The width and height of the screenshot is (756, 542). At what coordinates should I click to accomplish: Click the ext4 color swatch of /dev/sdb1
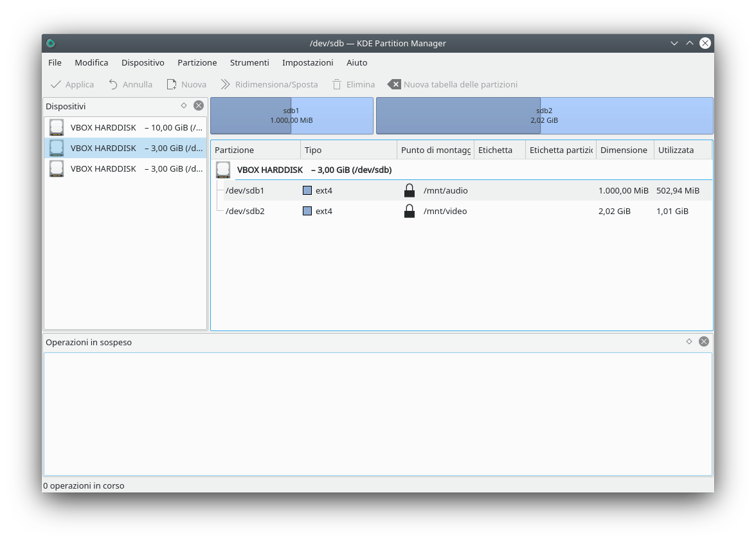tap(307, 190)
